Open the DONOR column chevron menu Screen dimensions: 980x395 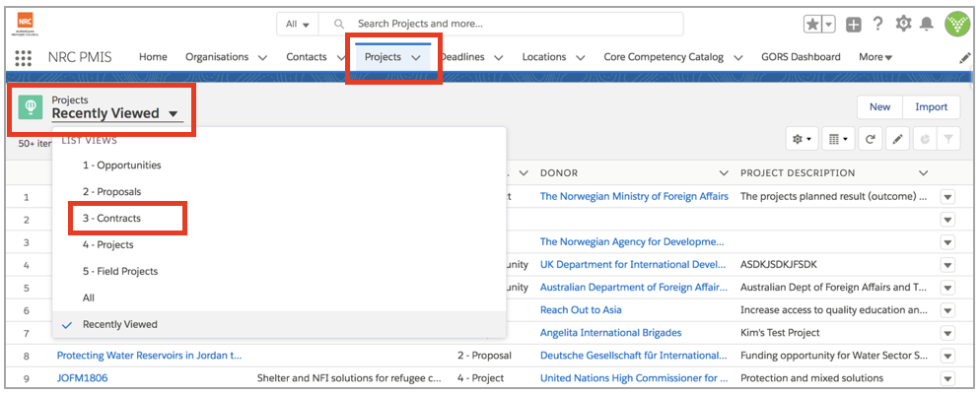click(x=724, y=172)
